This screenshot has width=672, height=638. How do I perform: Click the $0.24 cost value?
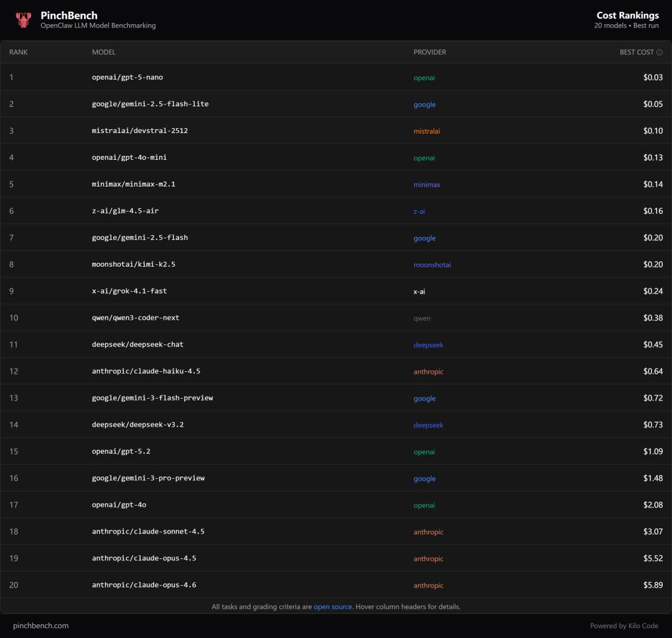click(653, 291)
